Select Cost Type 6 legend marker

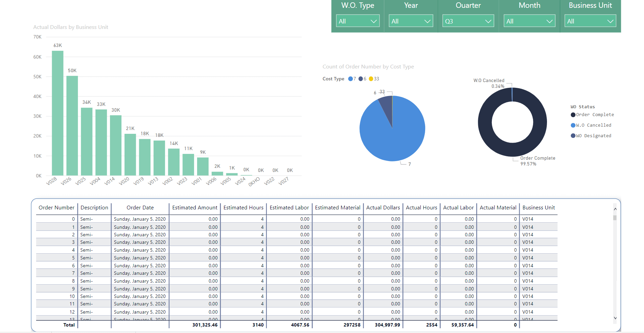pyautogui.click(x=361, y=79)
